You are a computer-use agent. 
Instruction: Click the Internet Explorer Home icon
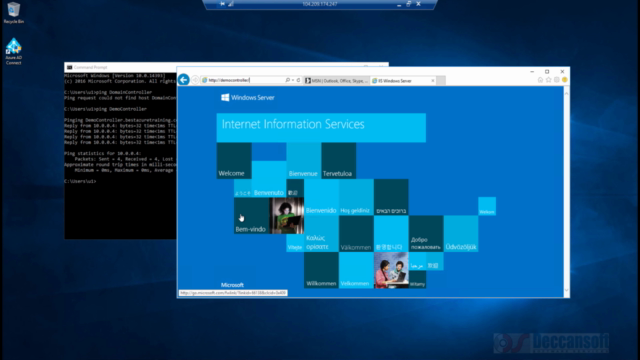(540, 80)
